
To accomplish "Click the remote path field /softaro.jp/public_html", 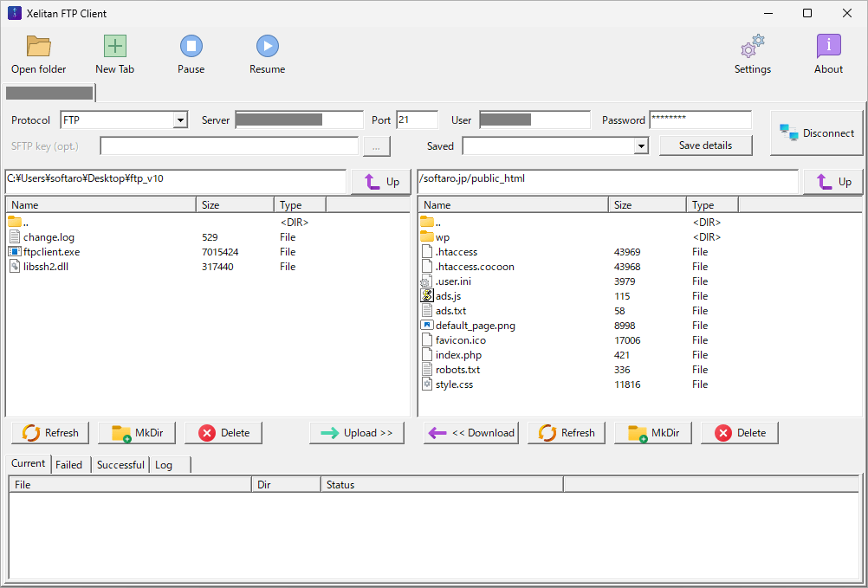I will [608, 182].
